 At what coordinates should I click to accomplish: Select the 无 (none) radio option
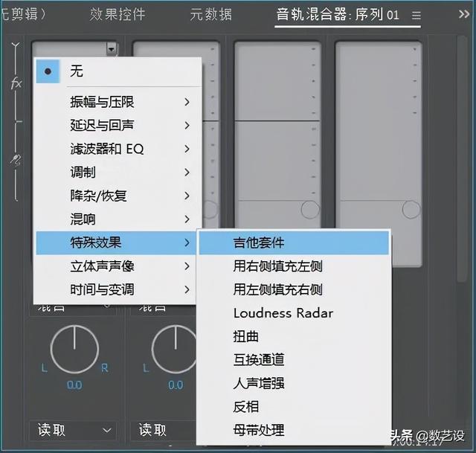coord(77,71)
